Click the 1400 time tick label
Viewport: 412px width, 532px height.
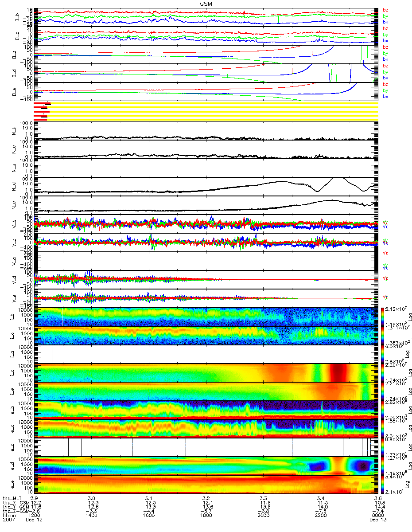coord(92,516)
